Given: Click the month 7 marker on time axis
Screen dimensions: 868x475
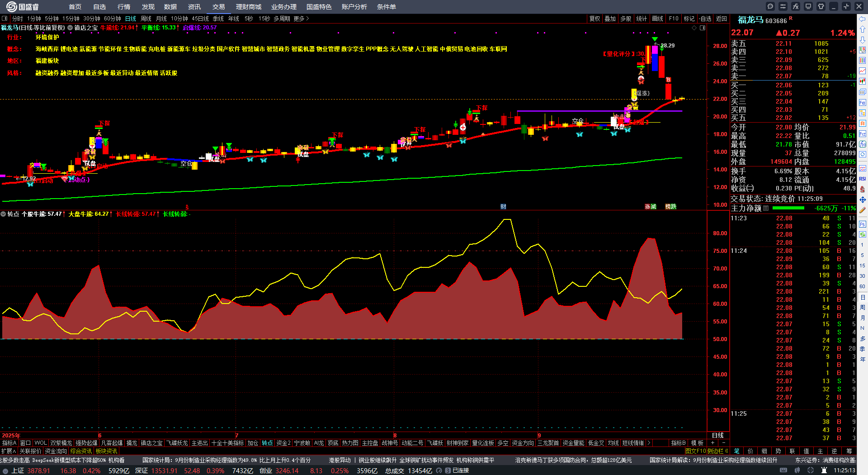Looking at the screenshot, I should coord(236,435).
